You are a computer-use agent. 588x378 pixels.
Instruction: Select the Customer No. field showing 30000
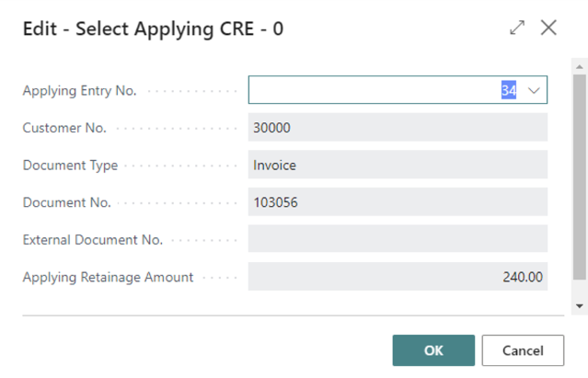[x=398, y=128]
